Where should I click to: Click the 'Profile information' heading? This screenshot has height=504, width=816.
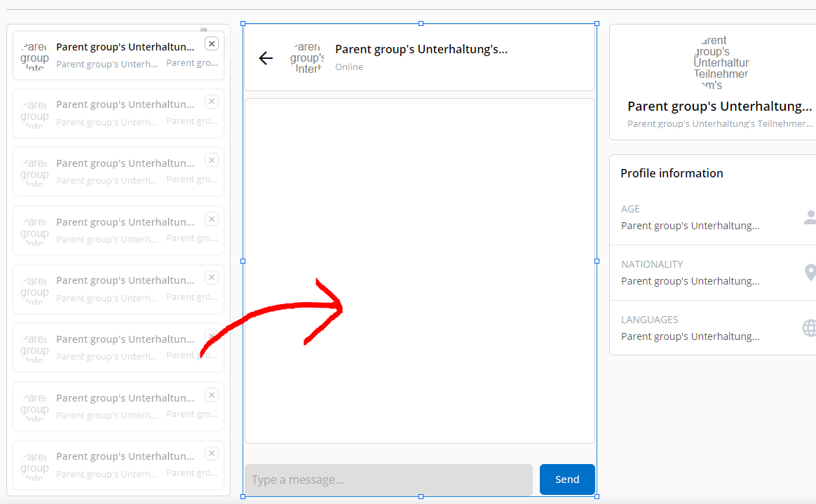click(672, 173)
